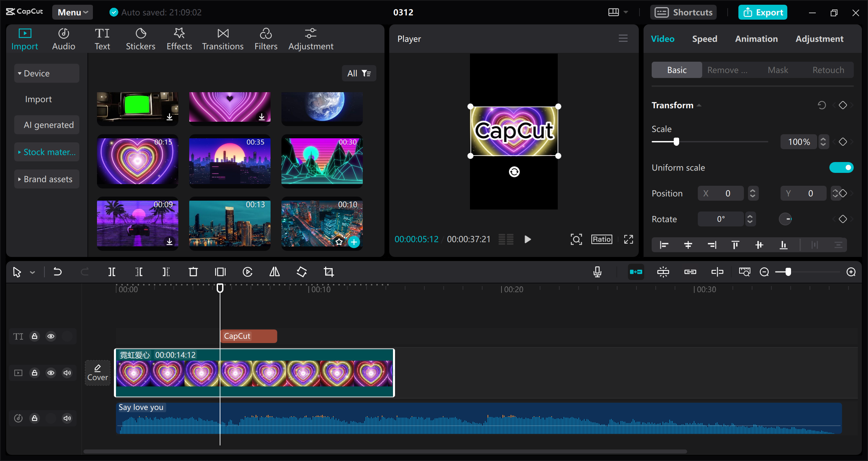868x461 pixels.
Task: Collapse the Transform section
Action: [699, 105]
